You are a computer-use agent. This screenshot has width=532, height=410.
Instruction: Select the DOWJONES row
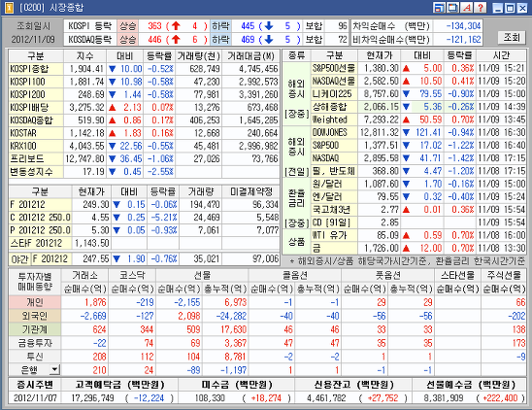click(418, 132)
